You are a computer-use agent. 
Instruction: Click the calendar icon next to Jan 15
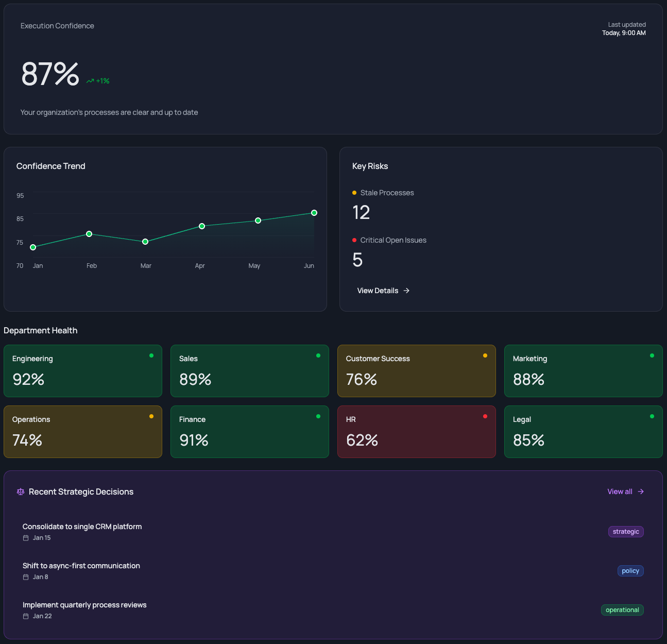click(25, 537)
